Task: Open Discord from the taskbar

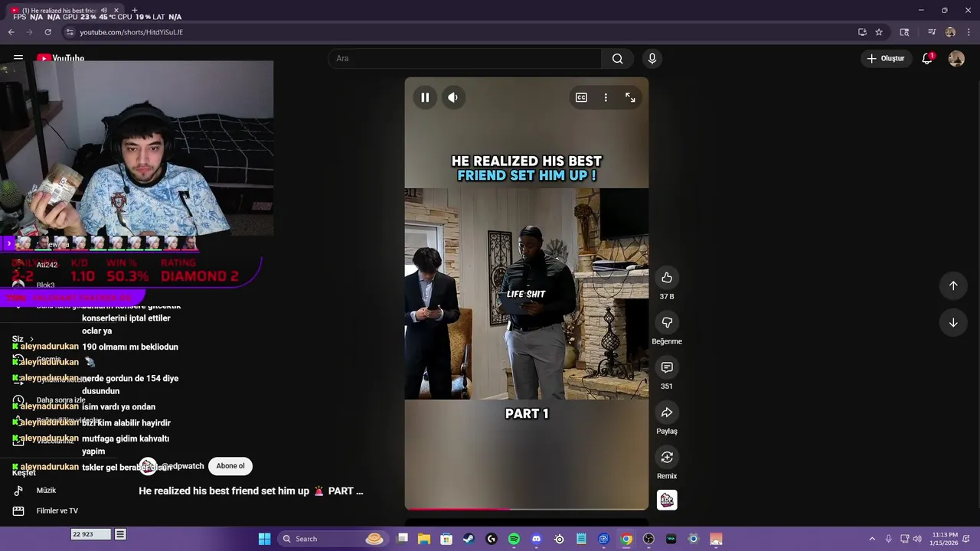Action: 536,539
